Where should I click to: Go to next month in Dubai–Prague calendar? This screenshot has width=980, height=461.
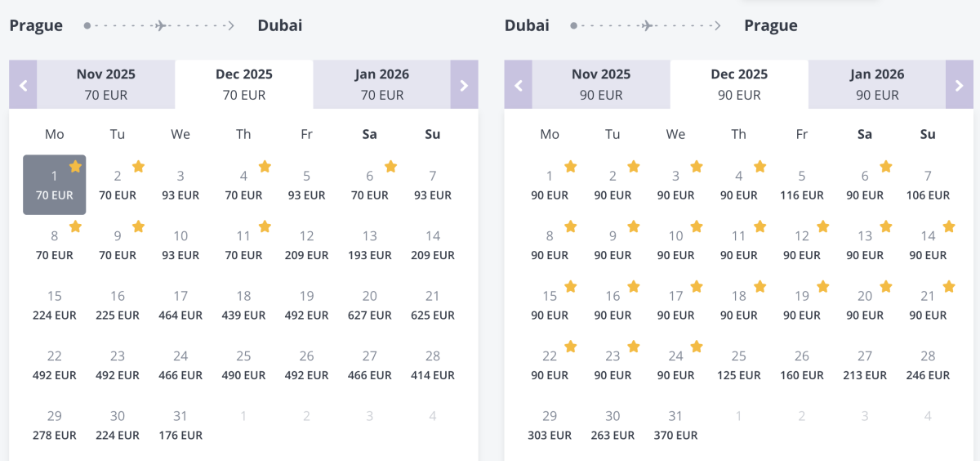[960, 85]
